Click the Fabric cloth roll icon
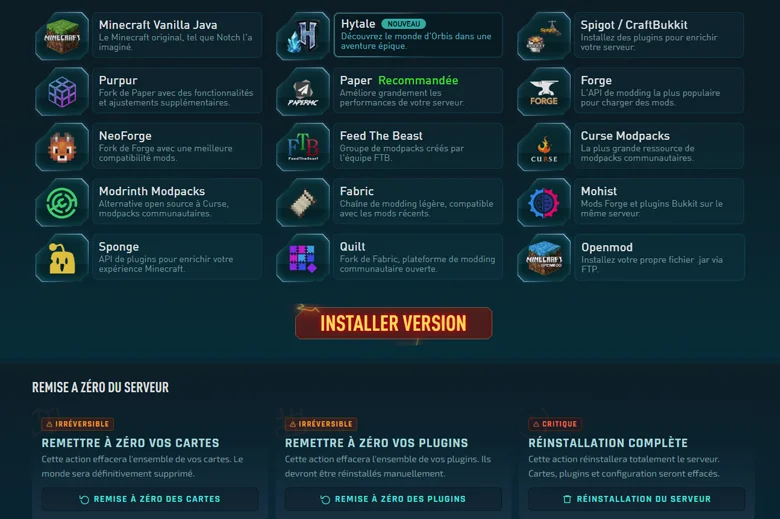The image size is (780, 519). click(303, 203)
